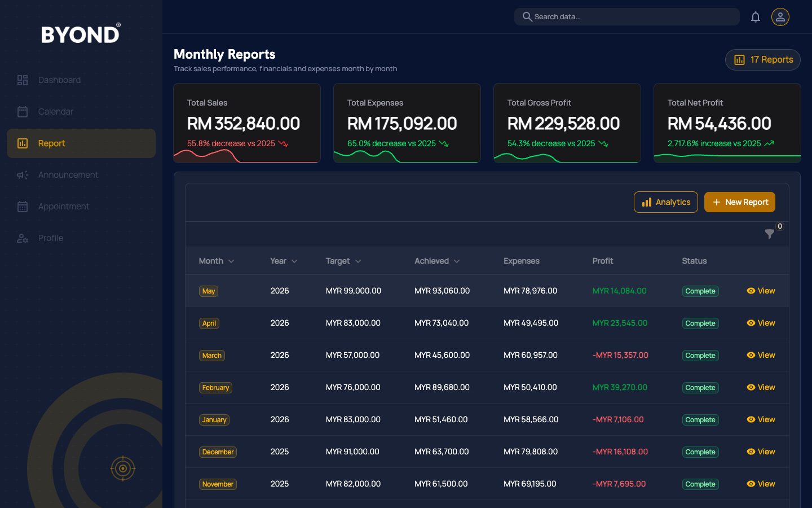Click target value MYR 76,000.00

point(353,387)
